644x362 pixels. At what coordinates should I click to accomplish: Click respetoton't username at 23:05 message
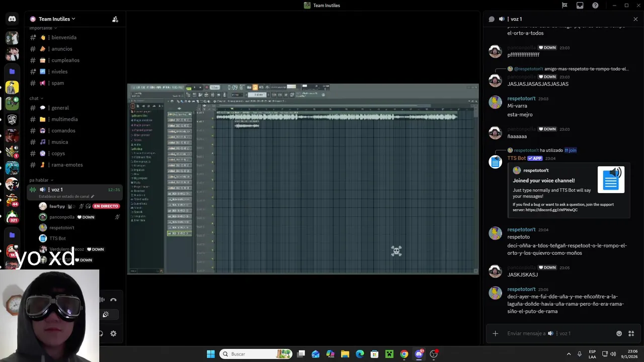[521, 290]
